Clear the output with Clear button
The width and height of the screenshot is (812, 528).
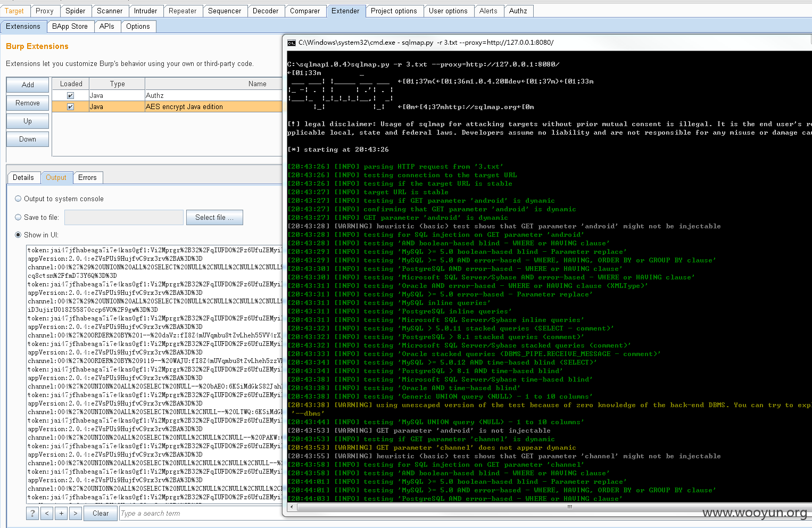pos(101,513)
